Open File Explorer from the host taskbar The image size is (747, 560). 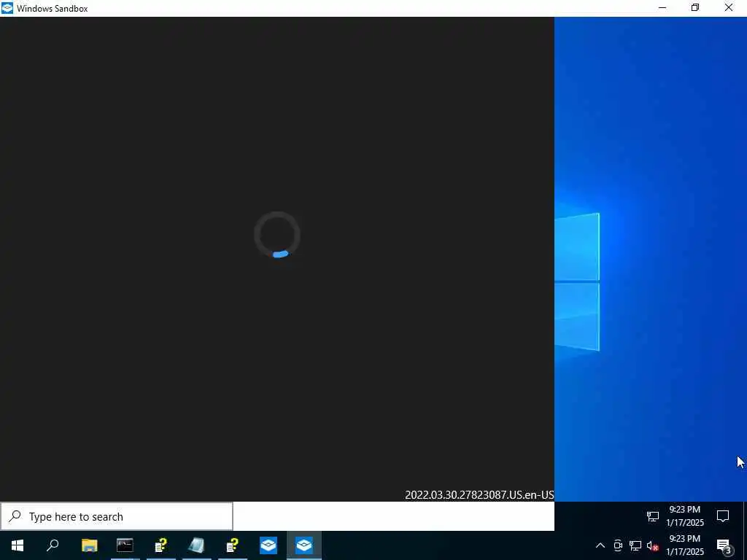click(x=89, y=545)
